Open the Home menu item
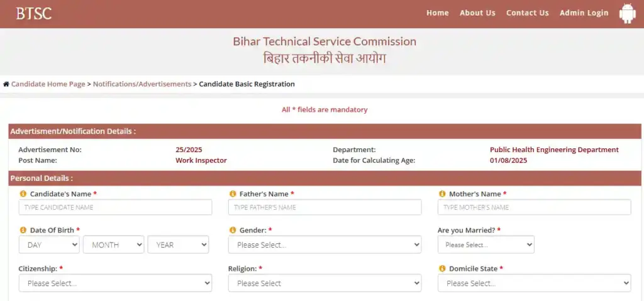 click(x=437, y=13)
